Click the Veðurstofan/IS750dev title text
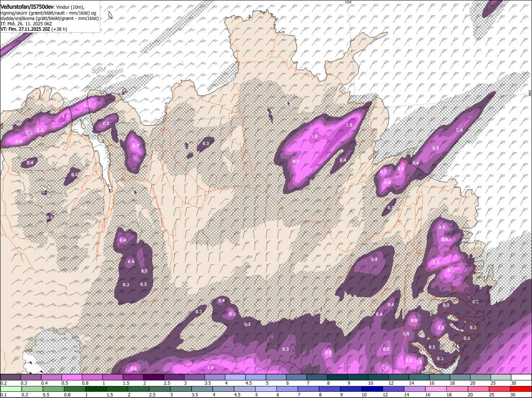 click(27, 7)
